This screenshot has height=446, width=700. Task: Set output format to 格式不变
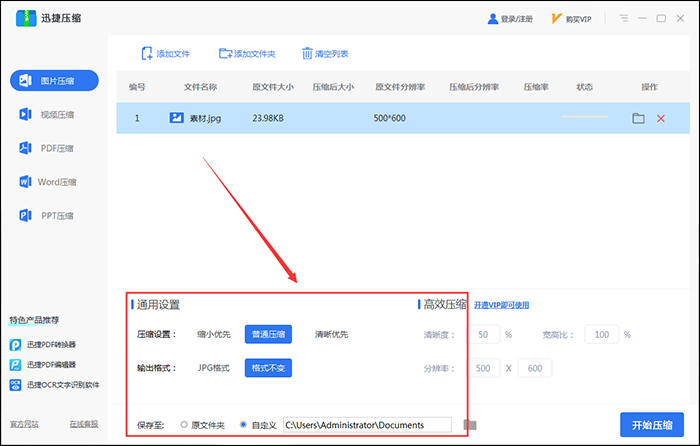(x=268, y=368)
